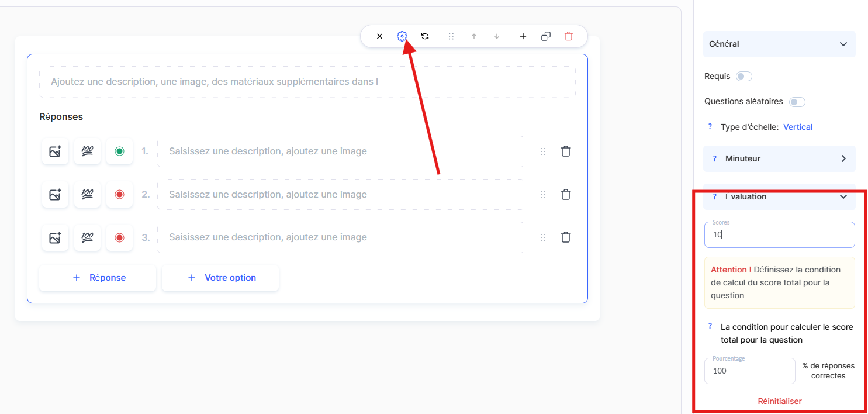Delete question with red trash icon

(x=569, y=36)
